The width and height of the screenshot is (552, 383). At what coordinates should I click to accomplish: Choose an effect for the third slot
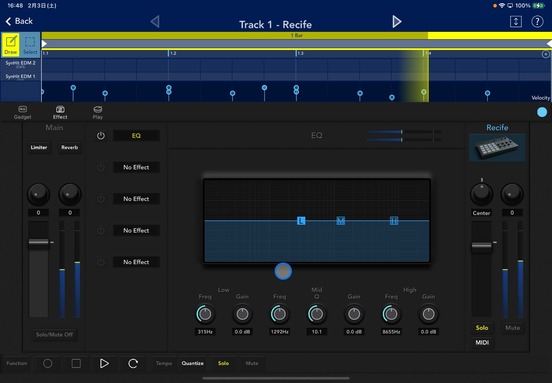point(136,199)
